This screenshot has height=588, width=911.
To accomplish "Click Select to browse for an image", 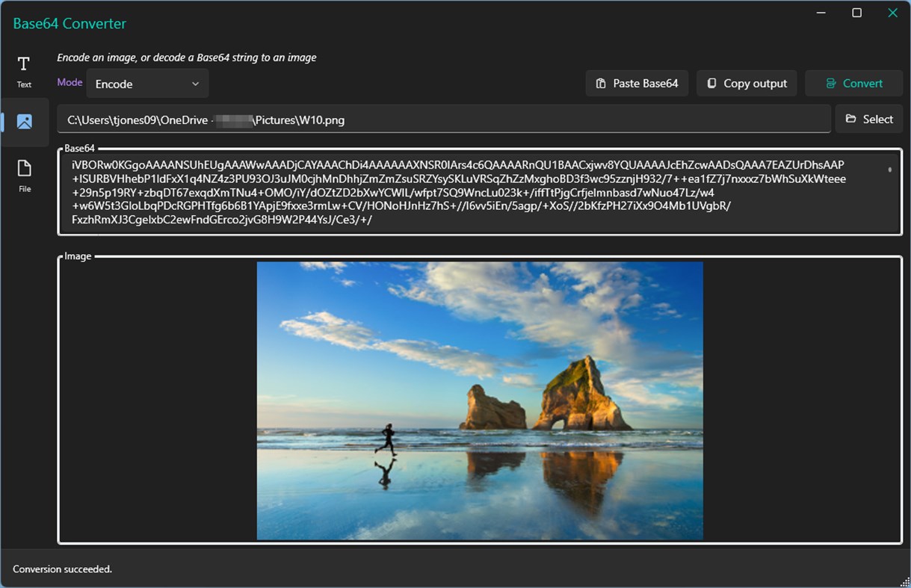I will pyautogui.click(x=869, y=119).
